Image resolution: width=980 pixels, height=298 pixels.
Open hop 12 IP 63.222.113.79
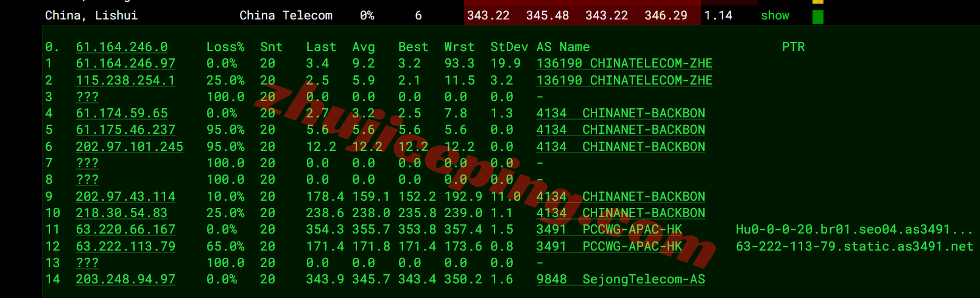pos(125,246)
